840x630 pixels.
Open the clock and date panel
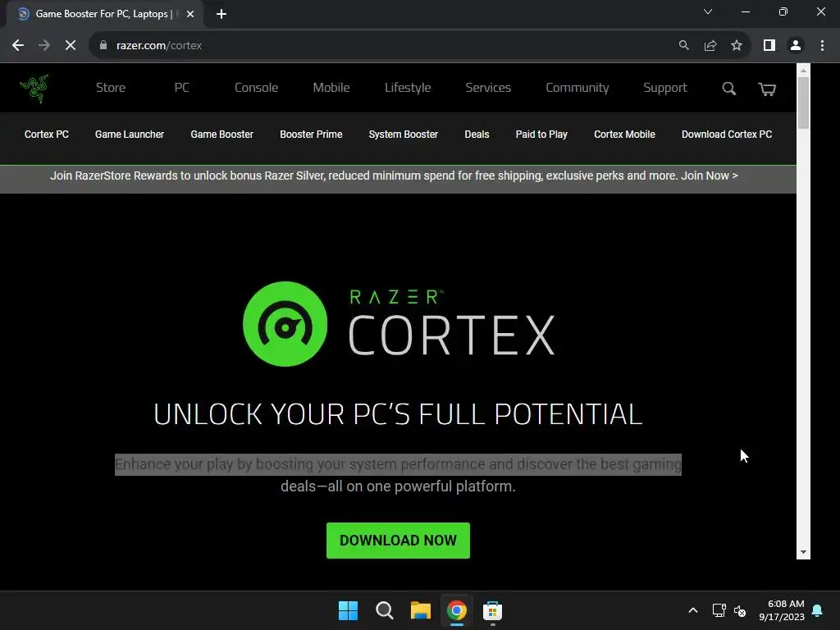pyautogui.click(x=782, y=610)
